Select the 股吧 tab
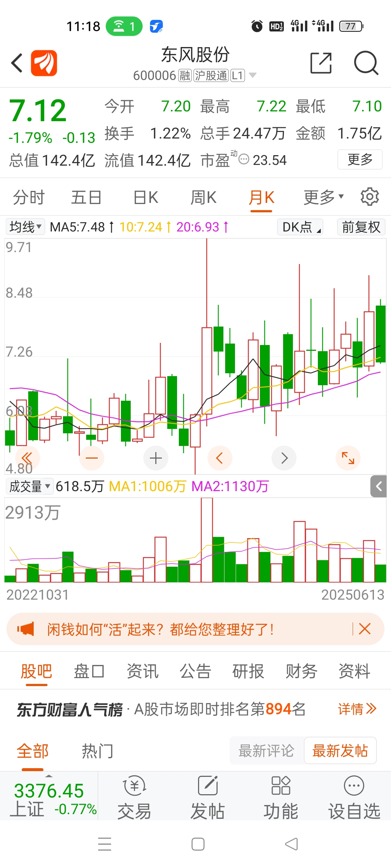The width and height of the screenshot is (391, 868). tap(36, 671)
